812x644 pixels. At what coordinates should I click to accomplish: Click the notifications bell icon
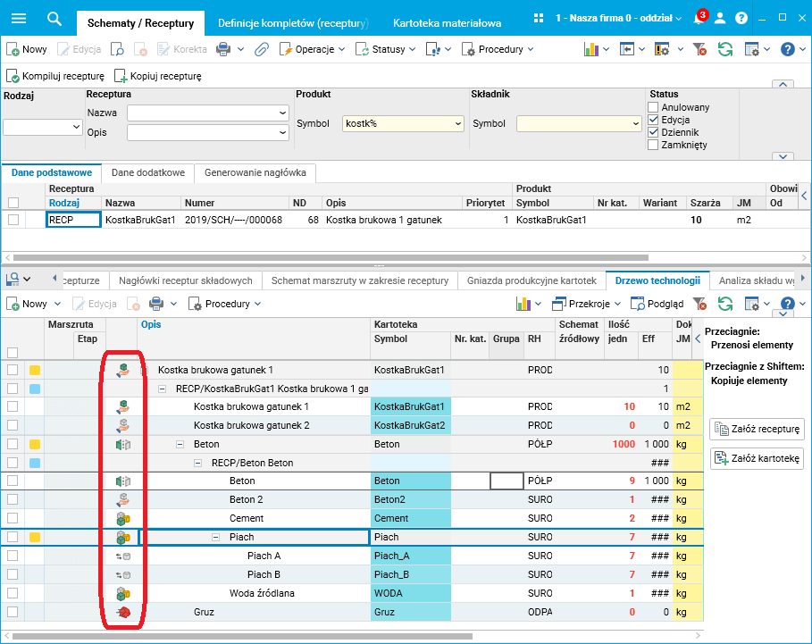pyautogui.click(x=699, y=18)
